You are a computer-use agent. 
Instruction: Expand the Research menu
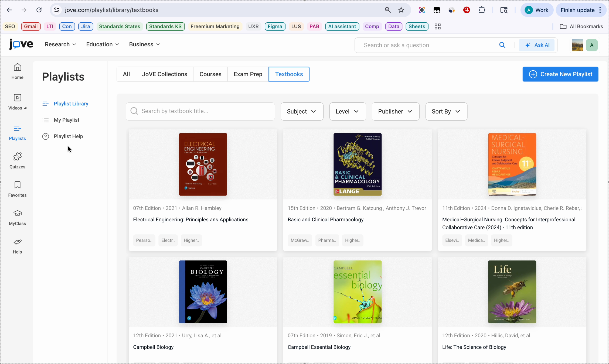point(60,44)
